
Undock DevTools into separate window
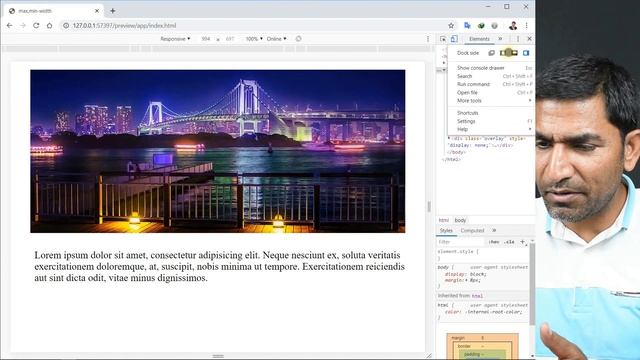(491, 53)
